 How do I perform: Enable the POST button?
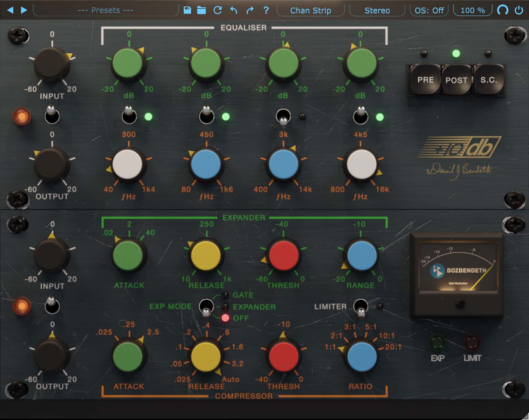pyautogui.click(x=456, y=80)
